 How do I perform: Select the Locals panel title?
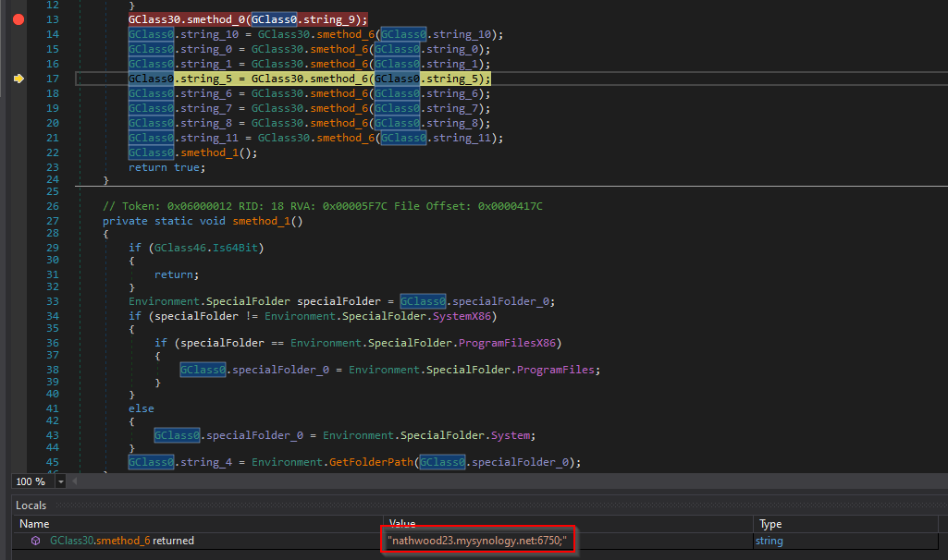(x=31, y=505)
